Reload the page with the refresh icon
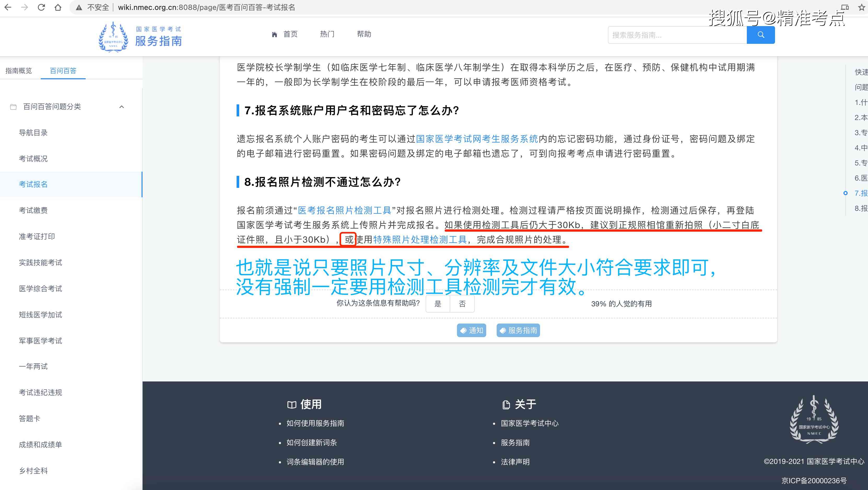868x490 pixels. coord(41,7)
